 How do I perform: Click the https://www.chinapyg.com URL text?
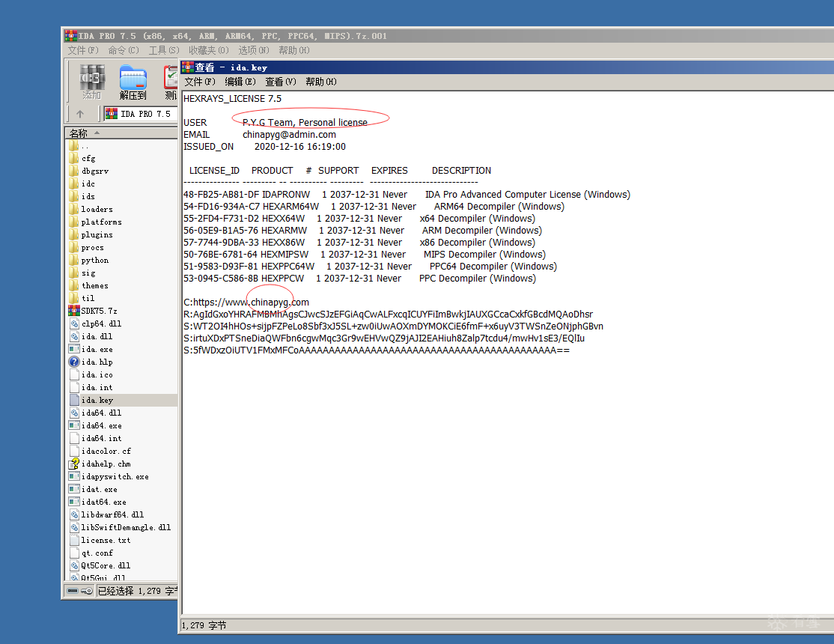251,303
